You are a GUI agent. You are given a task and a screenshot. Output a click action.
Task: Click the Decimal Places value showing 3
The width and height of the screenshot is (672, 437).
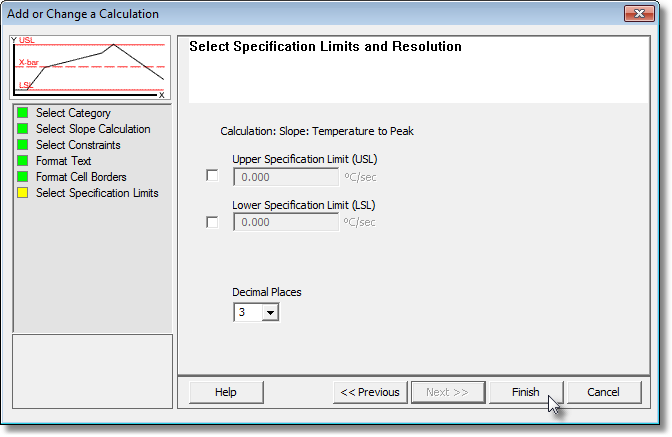[248, 312]
